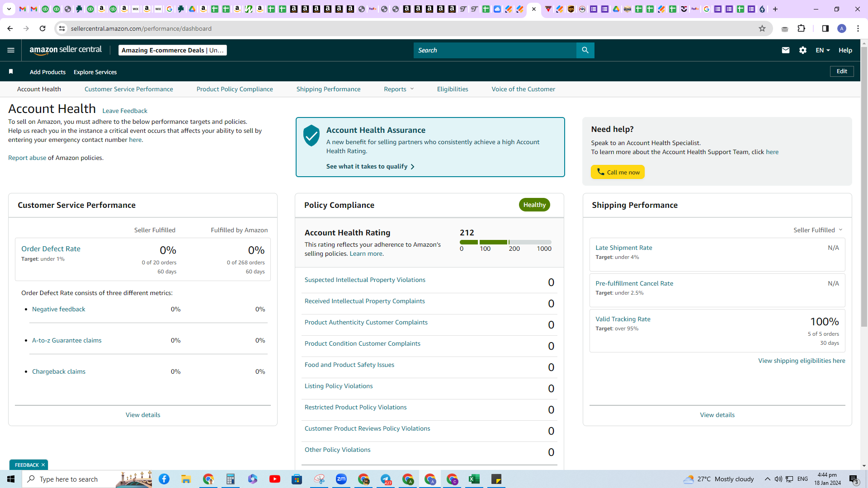This screenshot has height=488, width=868.
Task: Click the browser back arrow
Action: coord(10,28)
